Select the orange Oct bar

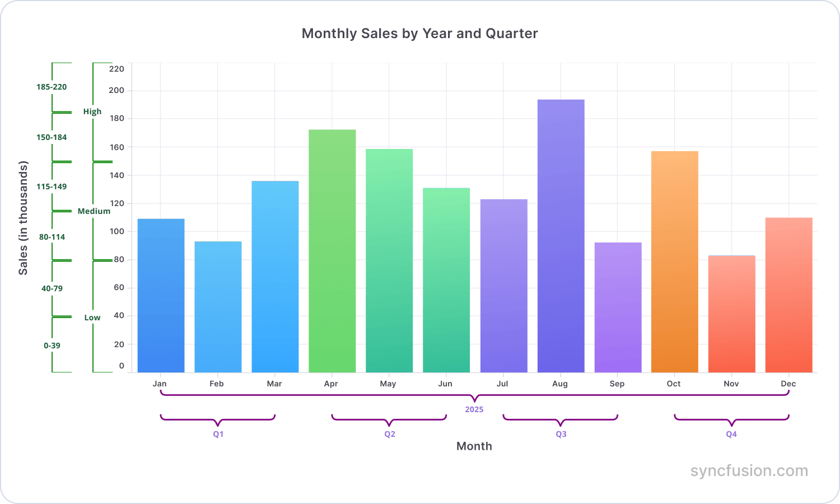click(x=675, y=262)
